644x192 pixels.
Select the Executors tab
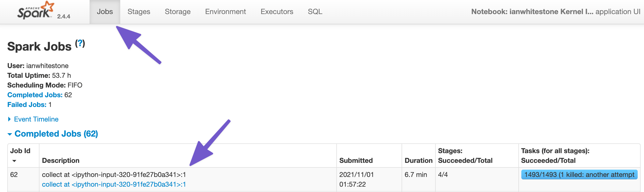[277, 12]
